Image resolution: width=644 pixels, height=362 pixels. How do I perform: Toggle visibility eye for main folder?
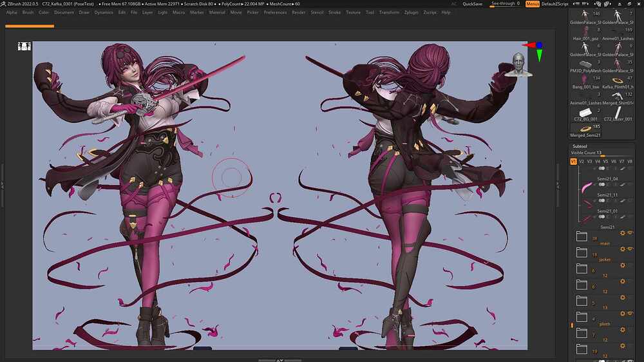630,233
